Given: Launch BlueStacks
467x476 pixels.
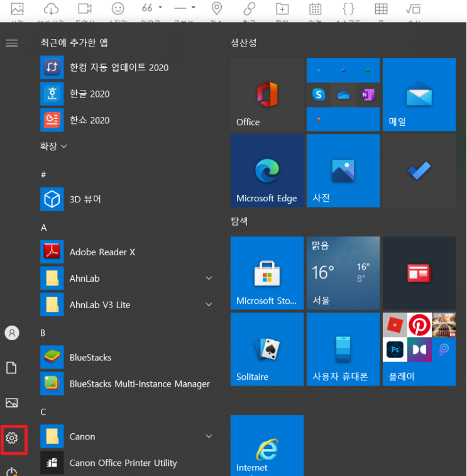Looking at the screenshot, I should pos(76,357).
